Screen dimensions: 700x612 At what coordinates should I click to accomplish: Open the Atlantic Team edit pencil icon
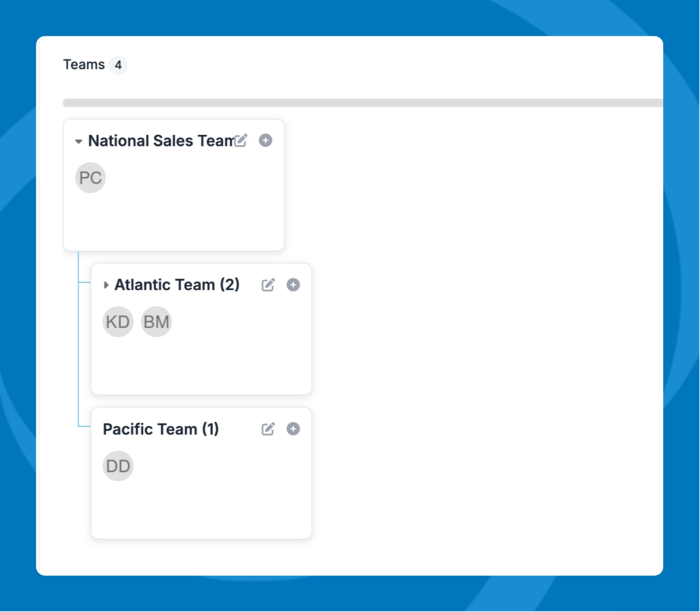click(268, 284)
